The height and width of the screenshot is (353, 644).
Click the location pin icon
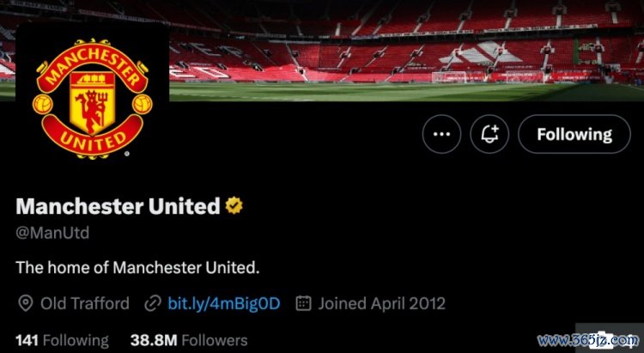click(x=25, y=303)
